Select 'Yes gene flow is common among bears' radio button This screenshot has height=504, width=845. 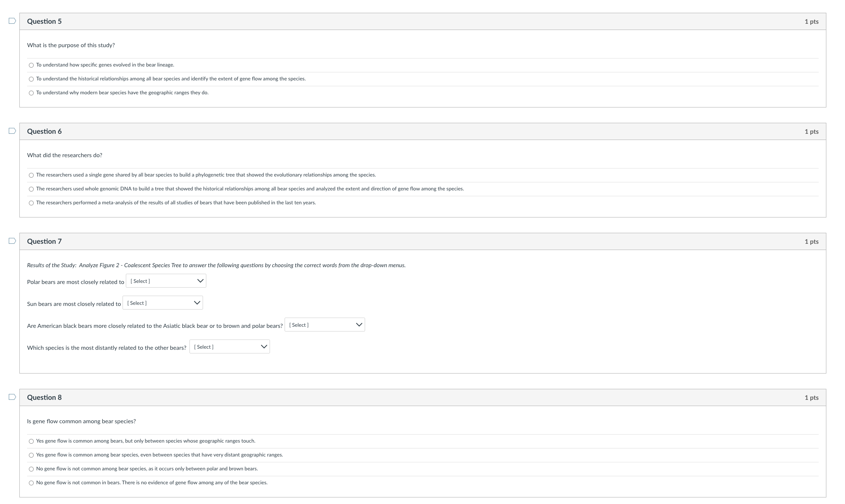click(31, 440)
